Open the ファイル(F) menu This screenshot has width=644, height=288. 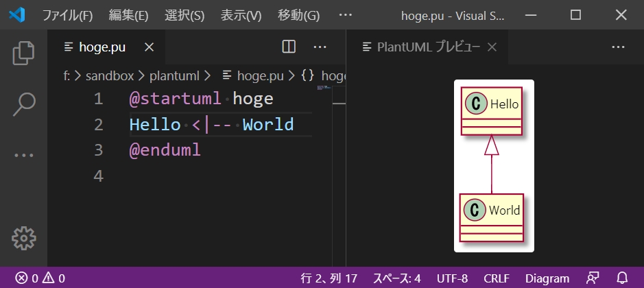(67, 16)
